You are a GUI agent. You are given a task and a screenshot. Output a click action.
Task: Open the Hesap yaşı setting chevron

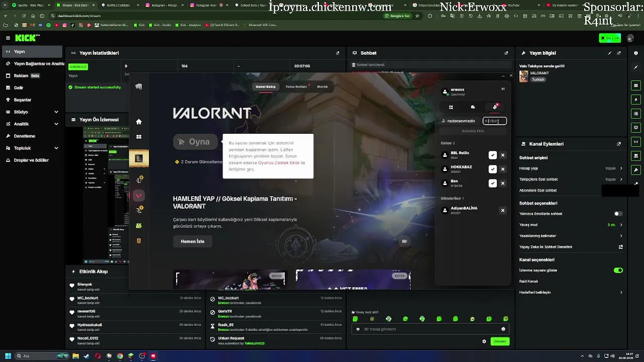point(621,168)
